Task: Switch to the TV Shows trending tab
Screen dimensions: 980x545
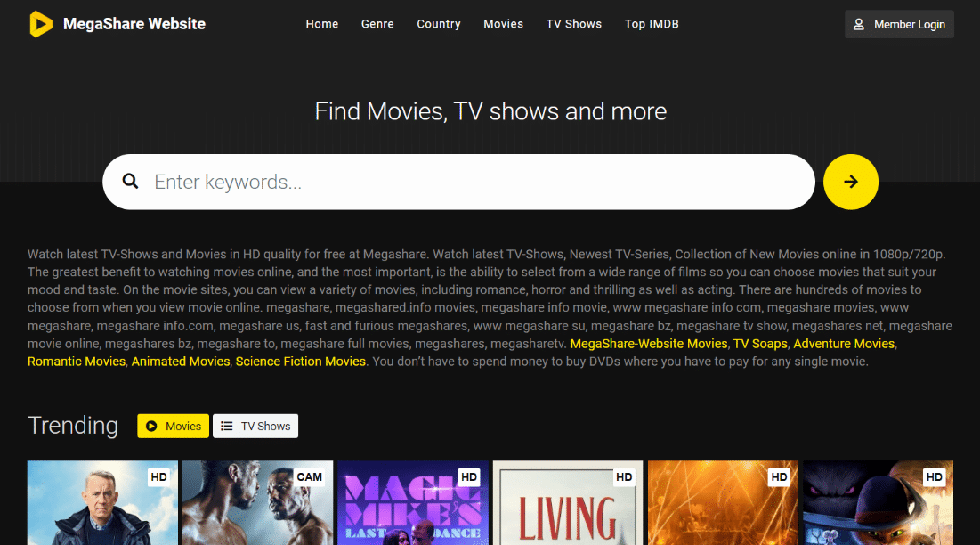Action: pyautogui.click(x=256, y=427)
